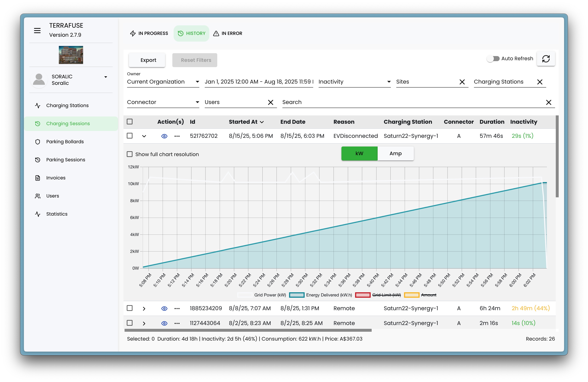Image resolution: width=588 pixels, height=382 pixels.
Task: Click the Export button
Action: click(148, 60)
